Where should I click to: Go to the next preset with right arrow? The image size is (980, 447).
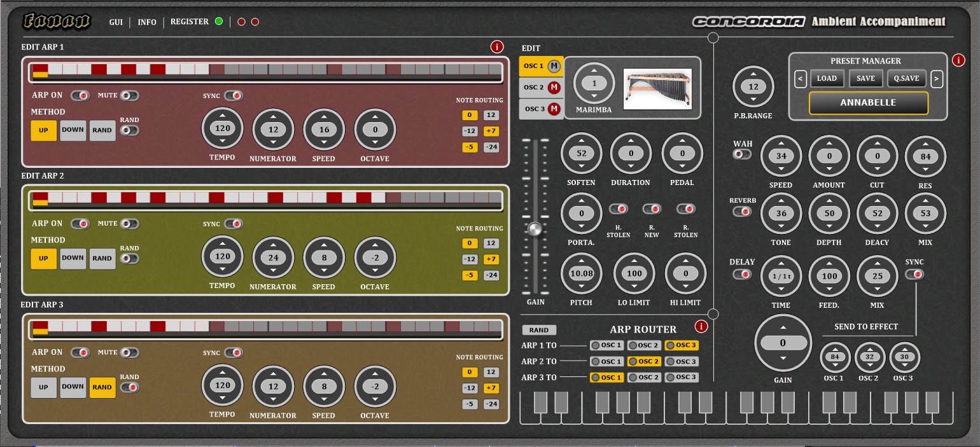(936, 79)
